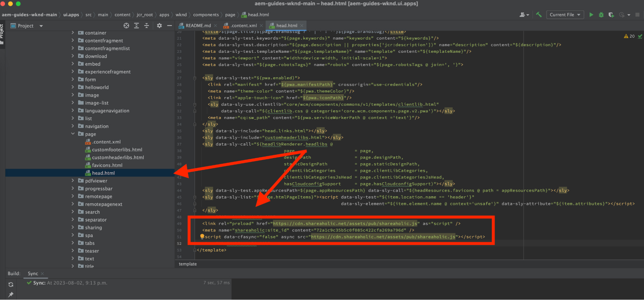Place cursor on the closing template tag
The height and width of the screenshot is (300, 644).
(211, 250)
